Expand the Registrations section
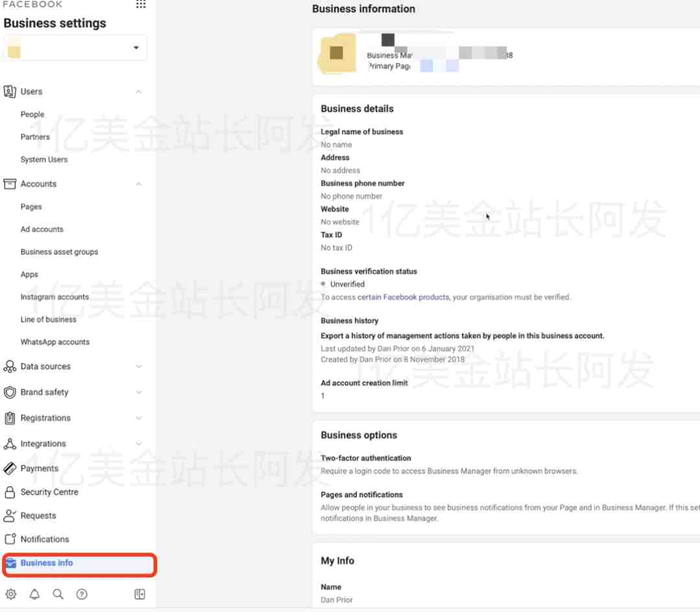 [x=139, y=418]
